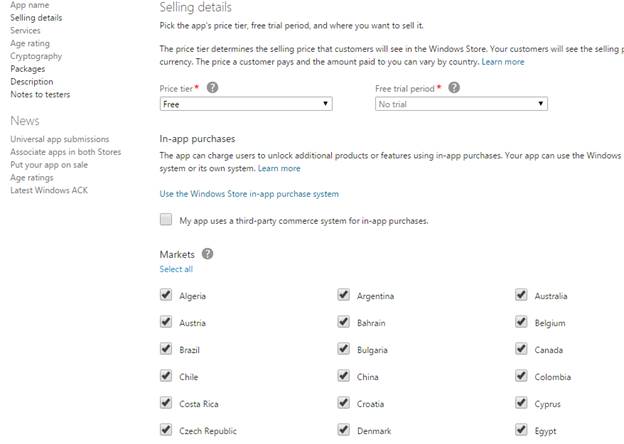This screenshot has height=444, width=624.
Task: Uncheck the Denmark market checkbox
Action: click(x=343, y=430)
